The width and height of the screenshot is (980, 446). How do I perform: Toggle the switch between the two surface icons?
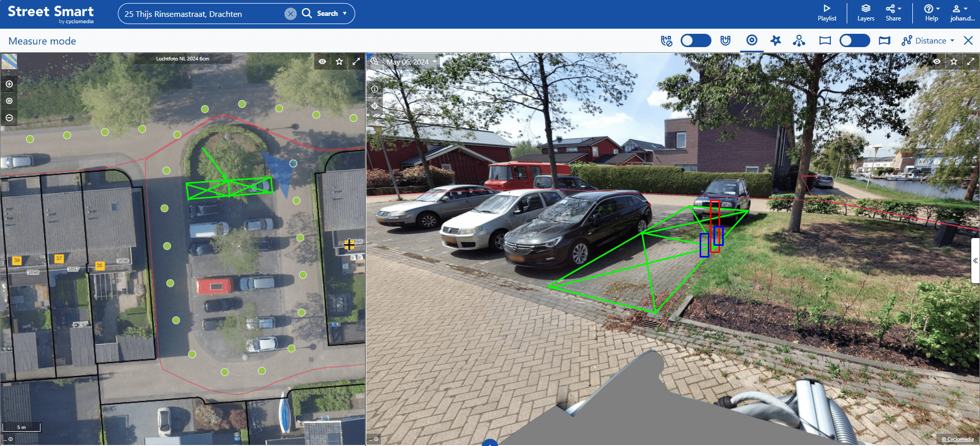click(x=854, y=40)
